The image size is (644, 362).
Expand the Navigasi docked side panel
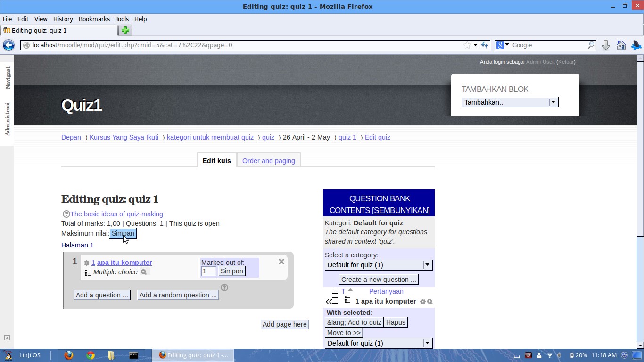coord(8,77)
